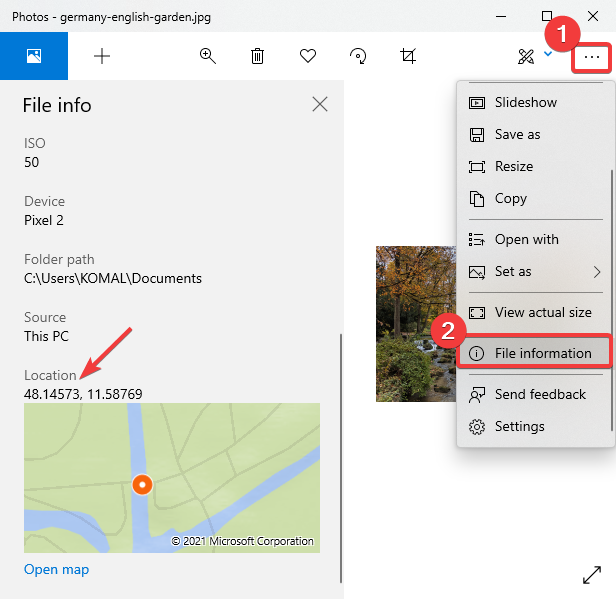The image size is (616, 599).
Task: Open the Edit & Create pencil icon
Action: pyautogui.click(x=526, y=56)
